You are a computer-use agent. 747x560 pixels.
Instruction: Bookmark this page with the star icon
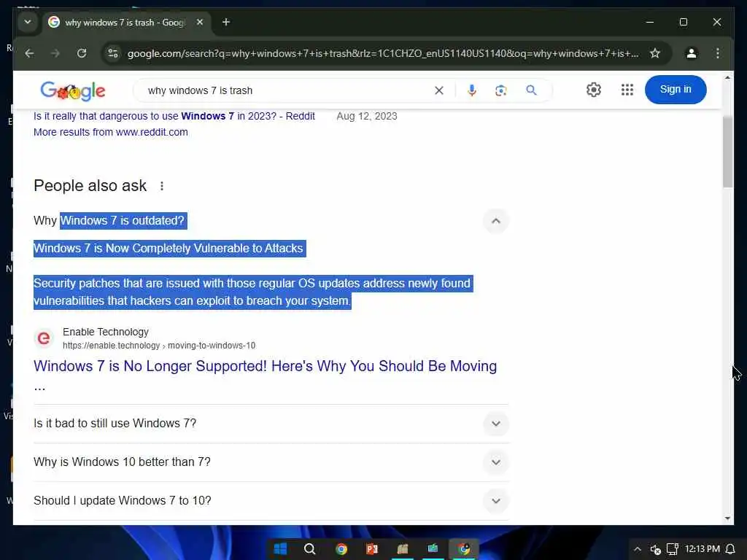(x=655, y=53)
